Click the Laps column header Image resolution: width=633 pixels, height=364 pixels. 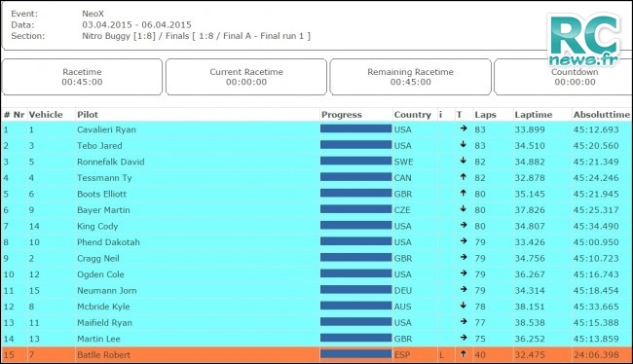click(485, 115)
